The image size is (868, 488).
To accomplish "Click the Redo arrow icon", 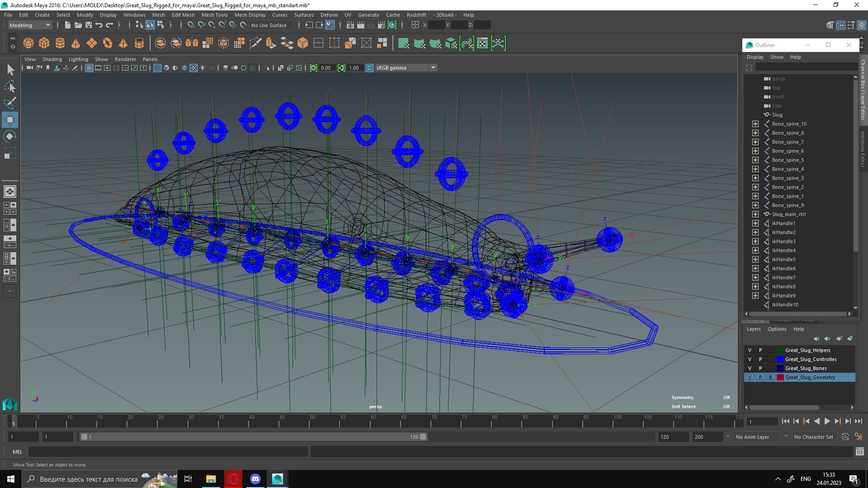I will 109,25.
